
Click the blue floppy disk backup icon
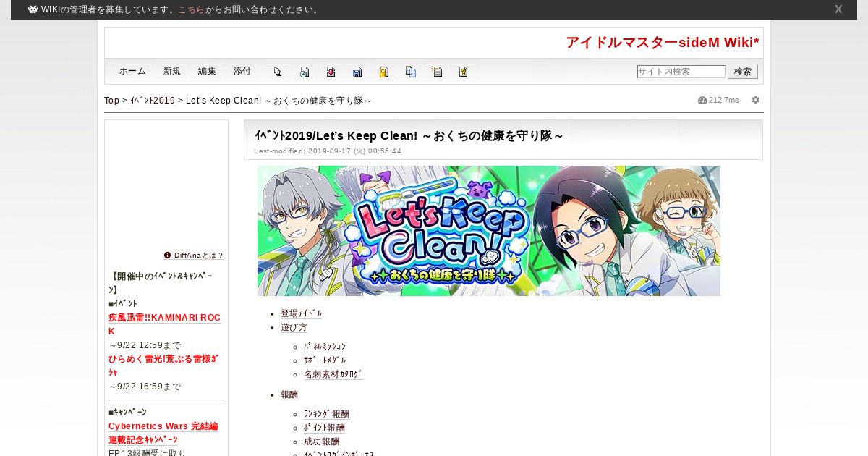coord(357,72)
